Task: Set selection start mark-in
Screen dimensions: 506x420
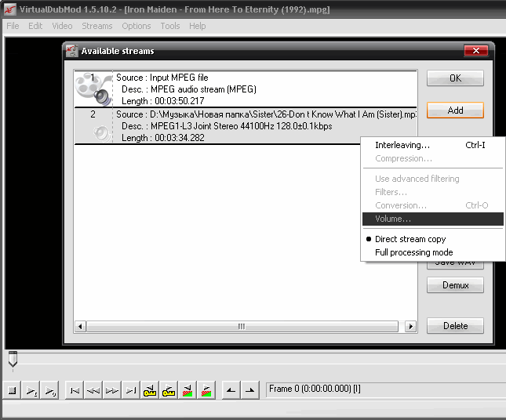Action: click(x=231, y=390)
